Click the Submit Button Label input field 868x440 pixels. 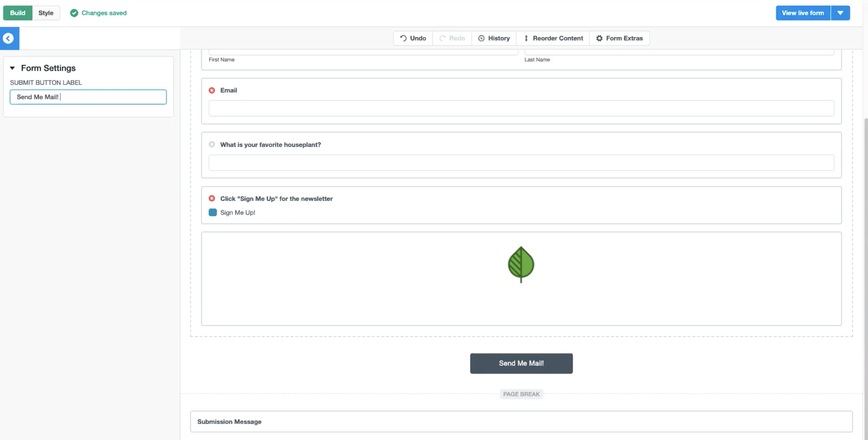click(88, 97)
